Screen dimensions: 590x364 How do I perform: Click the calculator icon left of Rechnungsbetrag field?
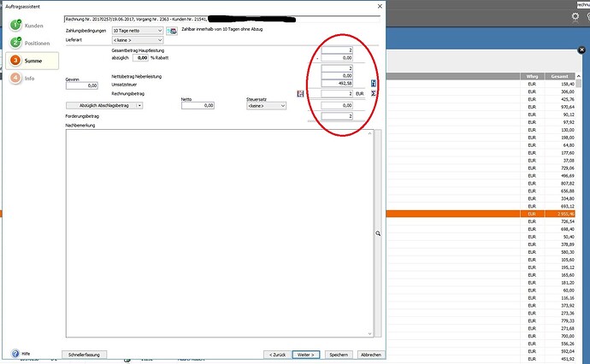(300, 93)
